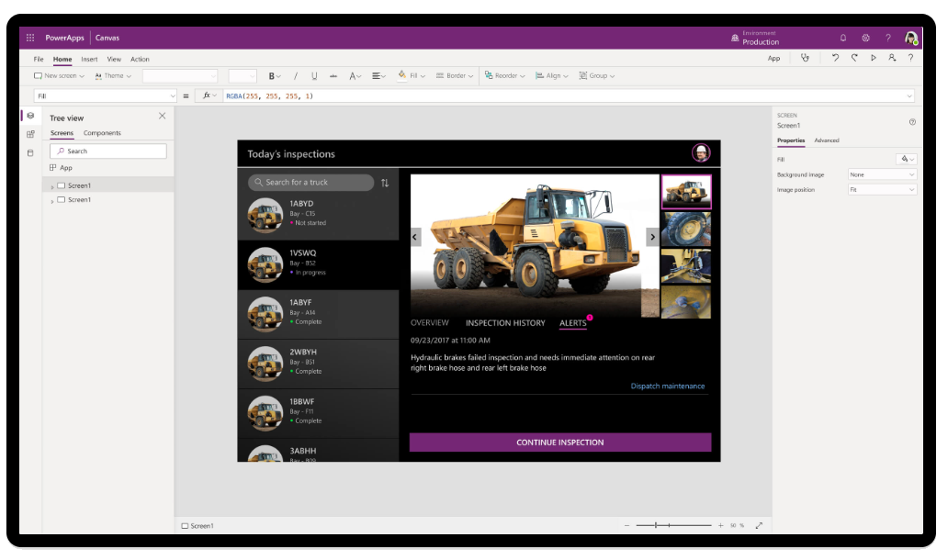The image size is (948, 560).
Task: Click the Dispatch maintenance link
Action: tap(668, 386)
